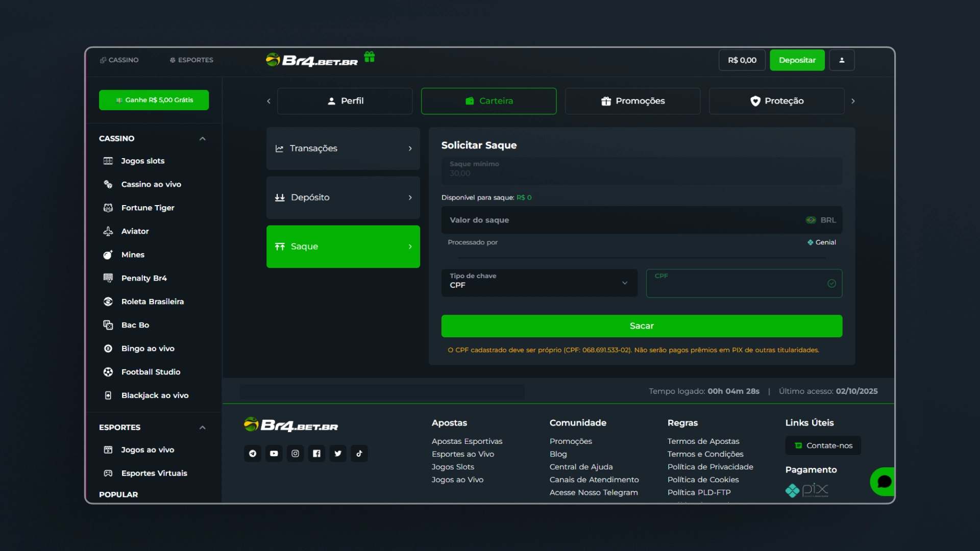The height and width of the screenshot is (551, 980).
Task: Open the live chat bubble
Action: (x=884, y=482)
